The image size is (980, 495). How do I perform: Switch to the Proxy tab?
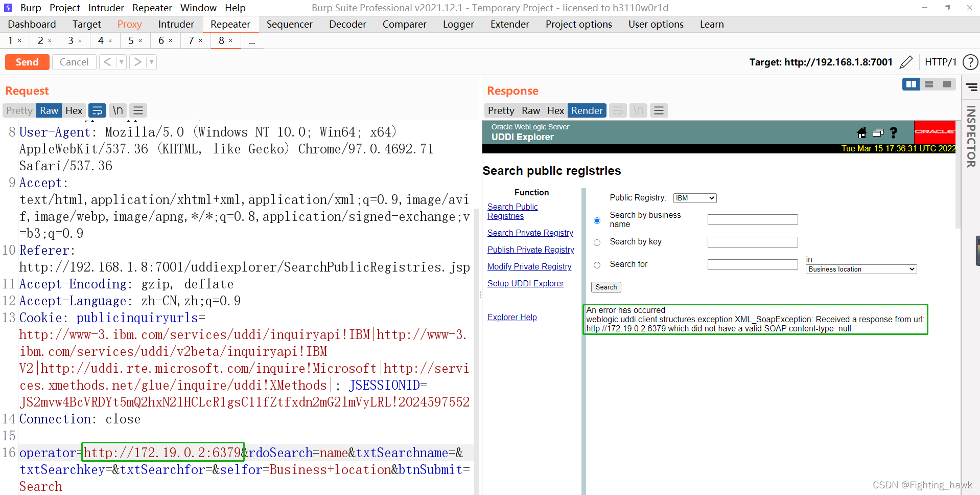pyautogui.click(x=129, y=24)
